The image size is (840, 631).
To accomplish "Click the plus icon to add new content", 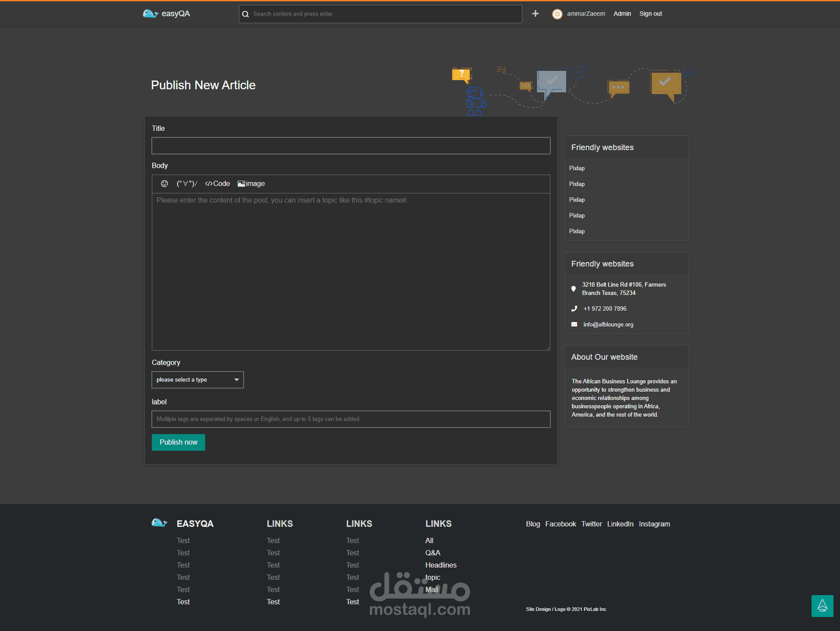I will (x=535, y=14).
